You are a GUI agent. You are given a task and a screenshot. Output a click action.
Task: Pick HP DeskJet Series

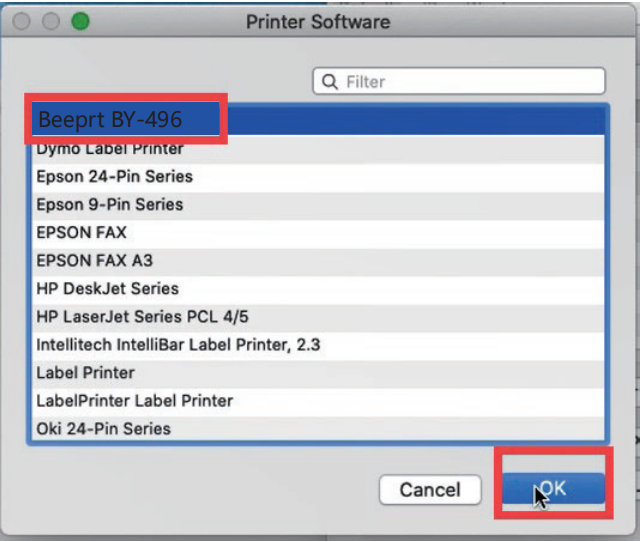click(318, 289)
